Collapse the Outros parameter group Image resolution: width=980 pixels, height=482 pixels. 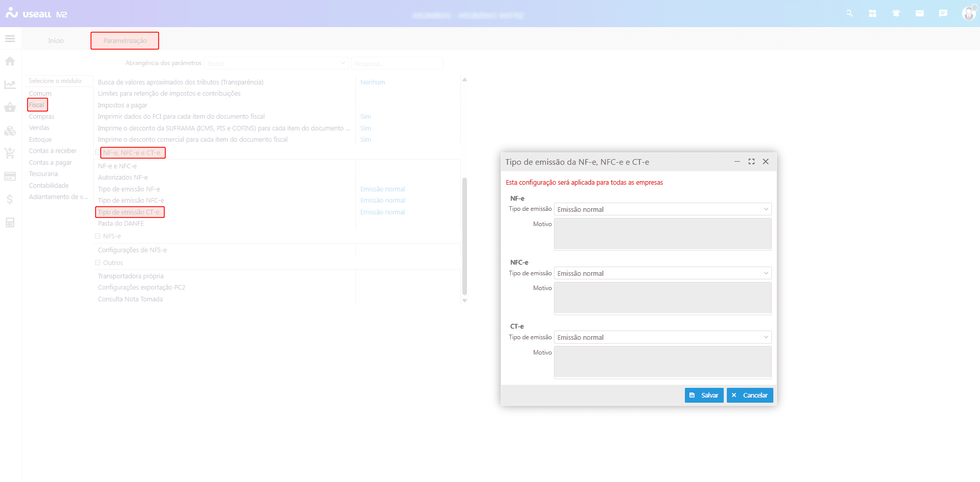[98, 263]
